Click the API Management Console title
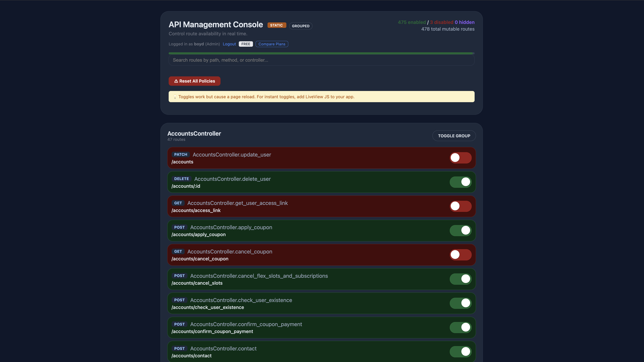This screenshot has width=644, height=362. 216,24
